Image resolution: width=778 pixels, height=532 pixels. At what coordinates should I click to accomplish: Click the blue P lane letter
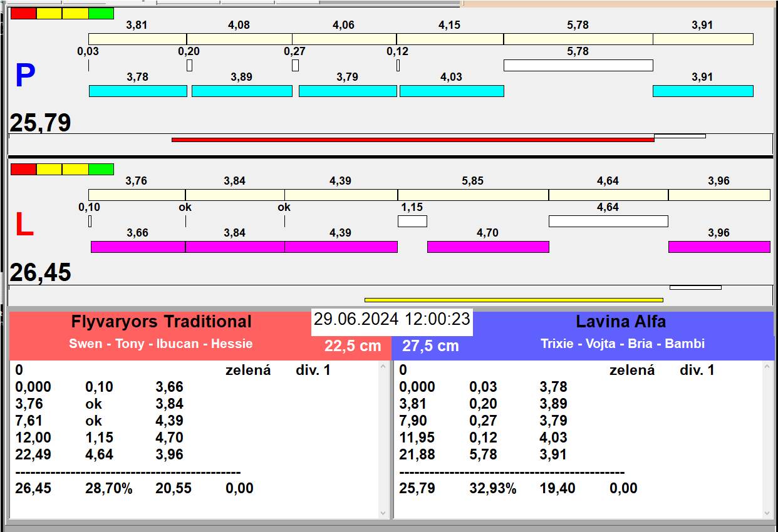pyautogui.click(x=24, y=76)
